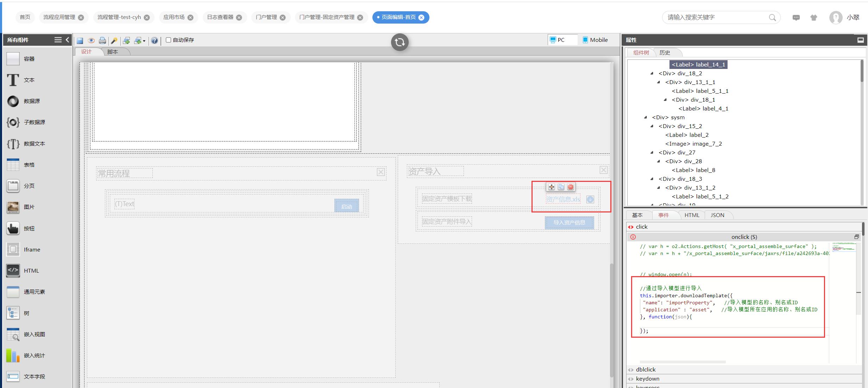Click the magic wand toolbar icon
Screen dimensions: 868x388
tap(114, 40)
